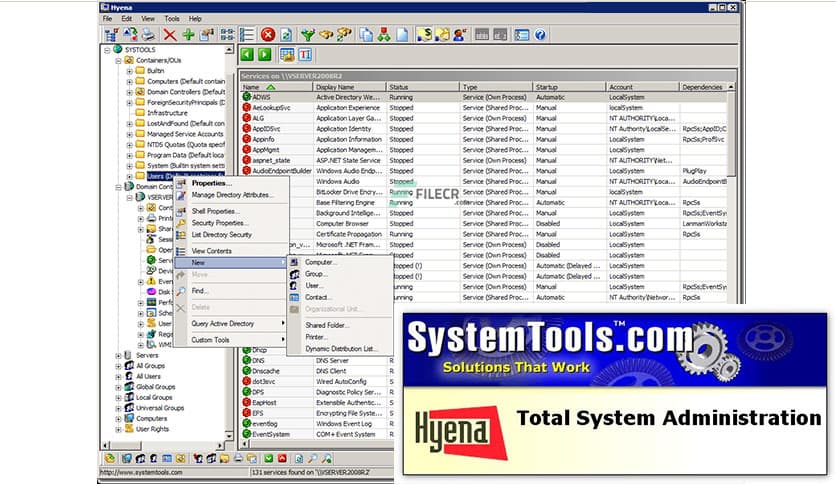The width and height of the screenshot is (836, 484).
Task: Click the copy pages toolbar icon
Action: coord(366,35)
